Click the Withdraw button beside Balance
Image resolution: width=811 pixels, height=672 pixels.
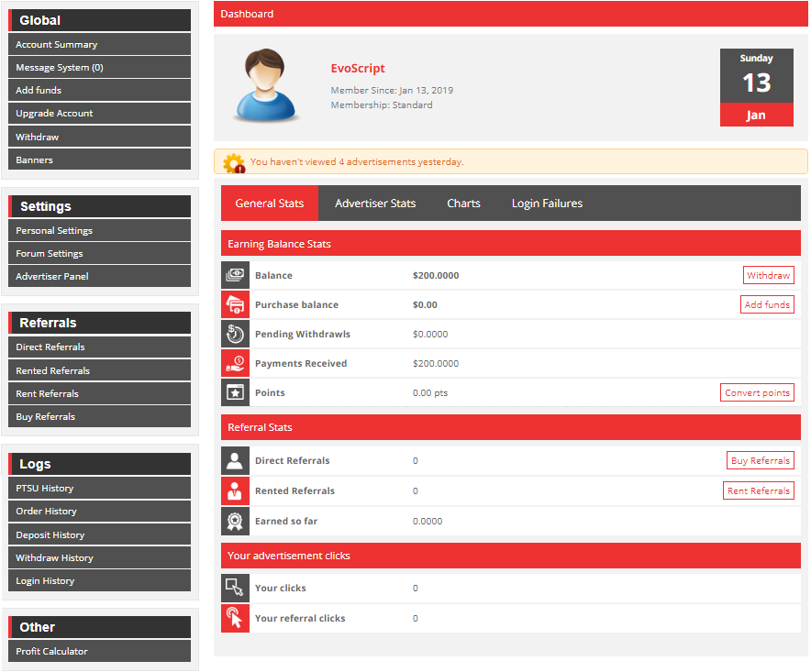(x=768, y=274)
